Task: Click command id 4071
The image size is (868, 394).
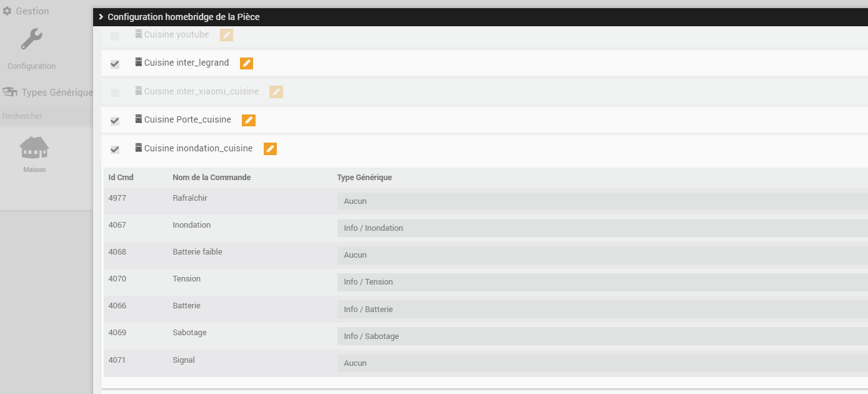Action: coord(117,360)
